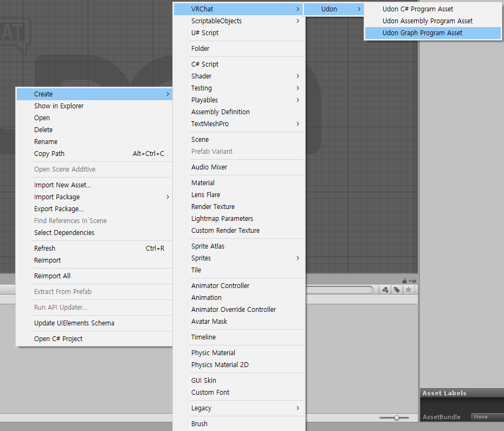Create an Assembly Definition

click(238, 112)
